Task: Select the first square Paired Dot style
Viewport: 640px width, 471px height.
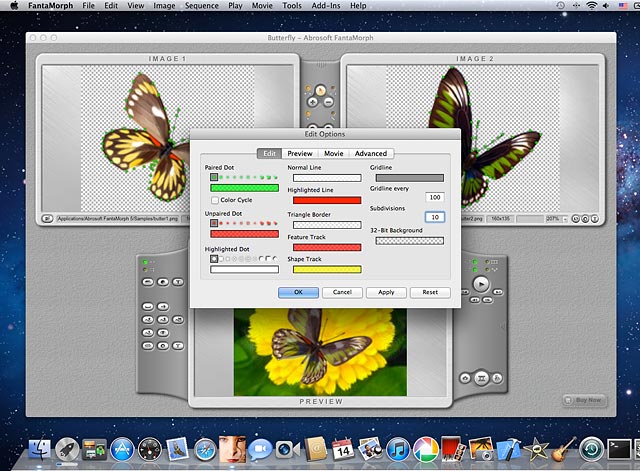Action: 214,177
